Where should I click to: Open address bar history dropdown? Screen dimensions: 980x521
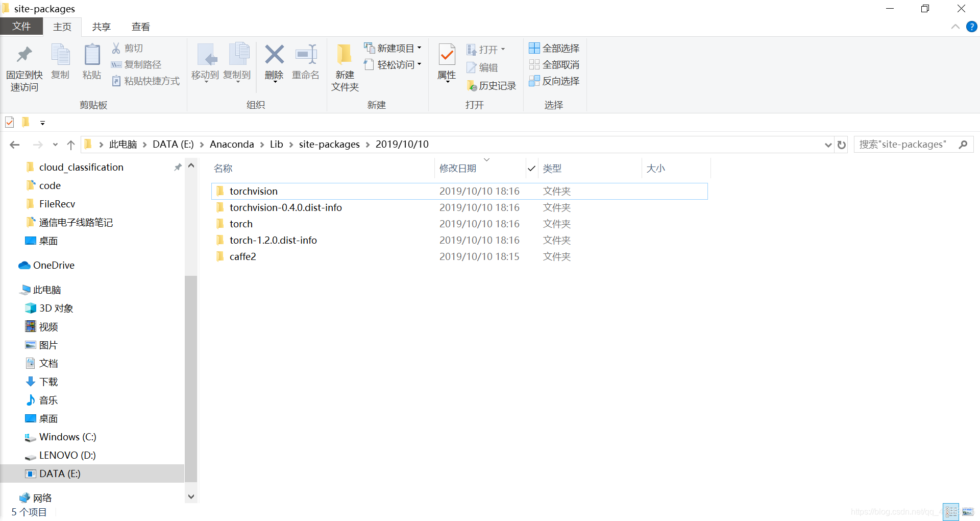tap(828, 145)
